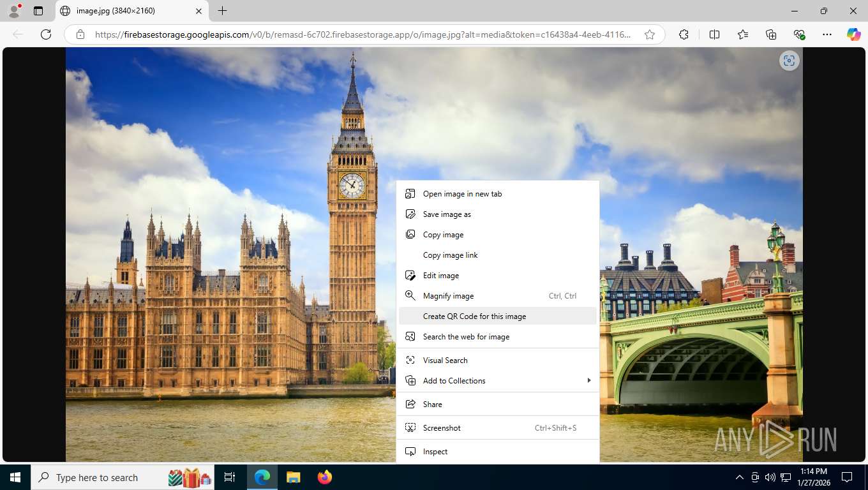Open the Favorites list icon
Screen dimensions: 868x490
tap(743, 34)
